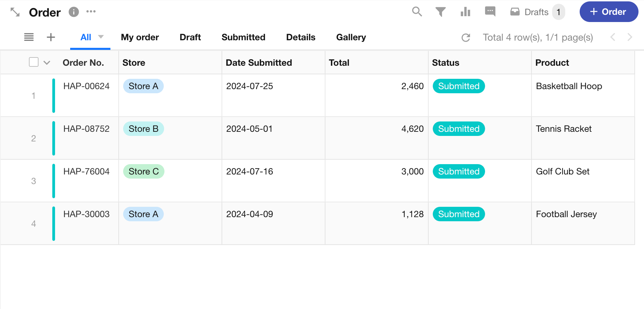Add a new view with plus icon
This screenshot has height=309, width=644.
pyautogui.click(x=51, y=37)
